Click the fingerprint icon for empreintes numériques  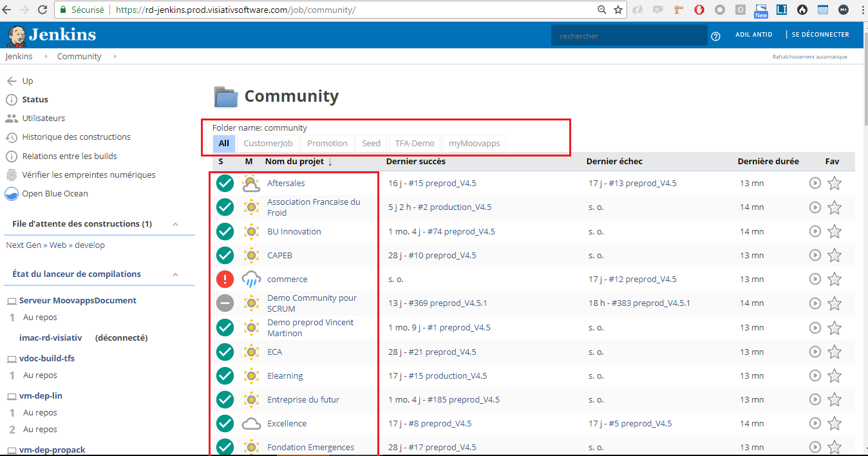point(11,175)
